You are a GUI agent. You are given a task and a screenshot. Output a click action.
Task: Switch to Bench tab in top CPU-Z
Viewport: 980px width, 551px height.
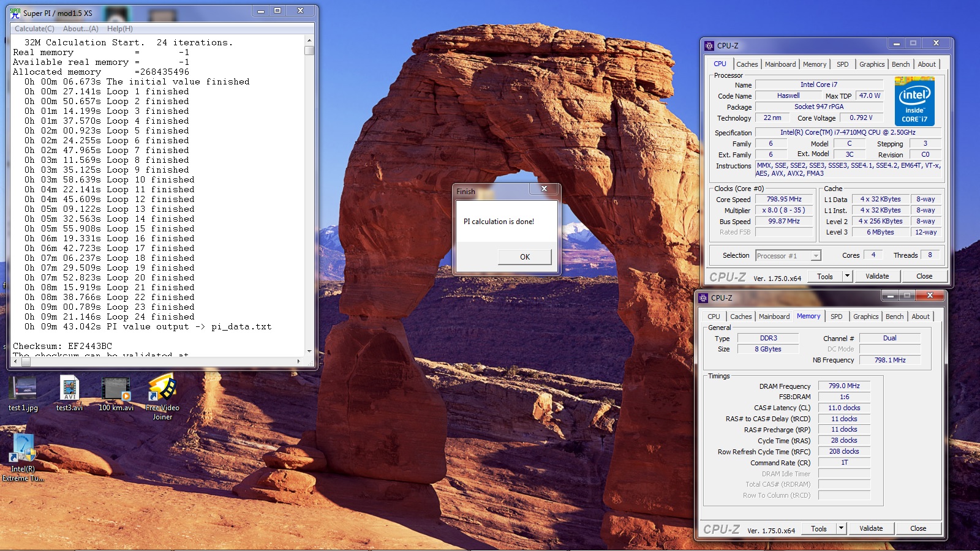tap(900, 64)
